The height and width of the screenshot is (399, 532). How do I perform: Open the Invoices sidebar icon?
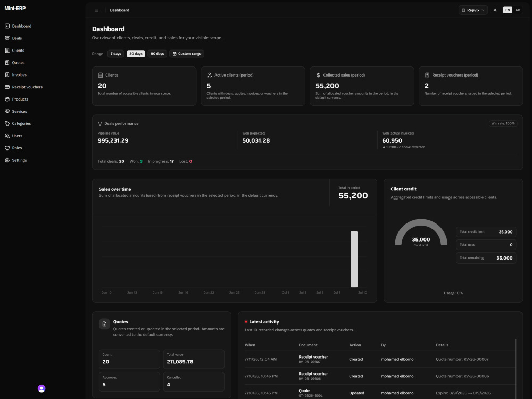click(7, 75)
